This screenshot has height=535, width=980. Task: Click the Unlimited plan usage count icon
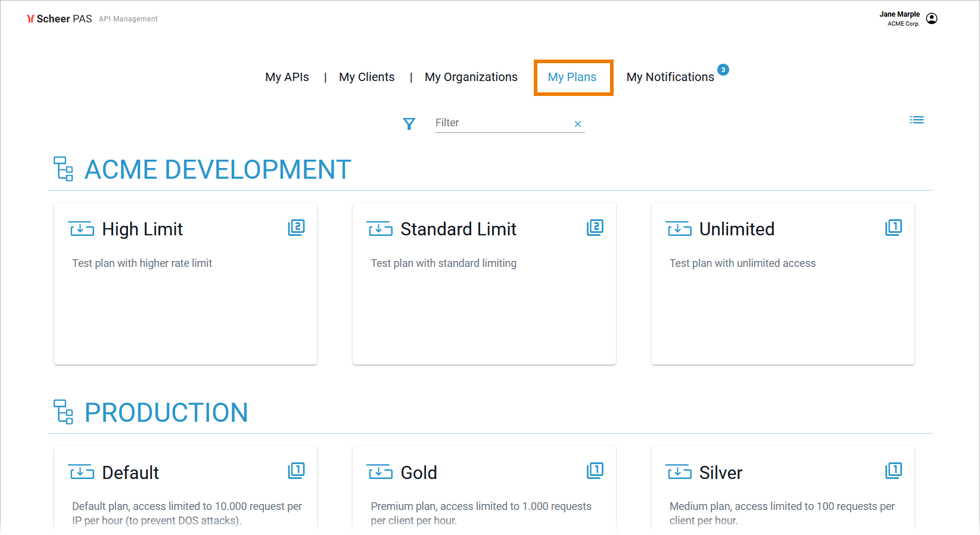point(894,227)
